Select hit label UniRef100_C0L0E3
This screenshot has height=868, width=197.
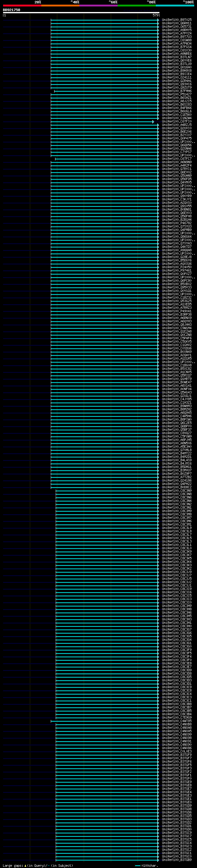pos(177,751)
